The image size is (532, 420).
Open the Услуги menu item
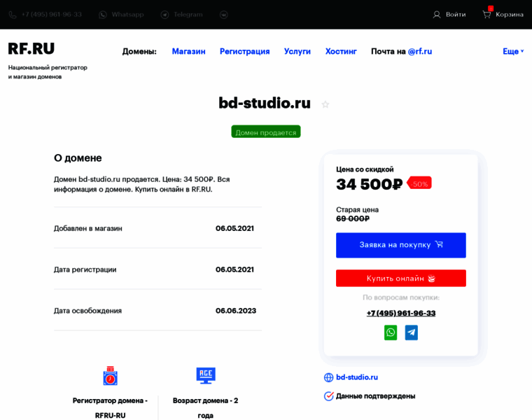pos(297,51)
